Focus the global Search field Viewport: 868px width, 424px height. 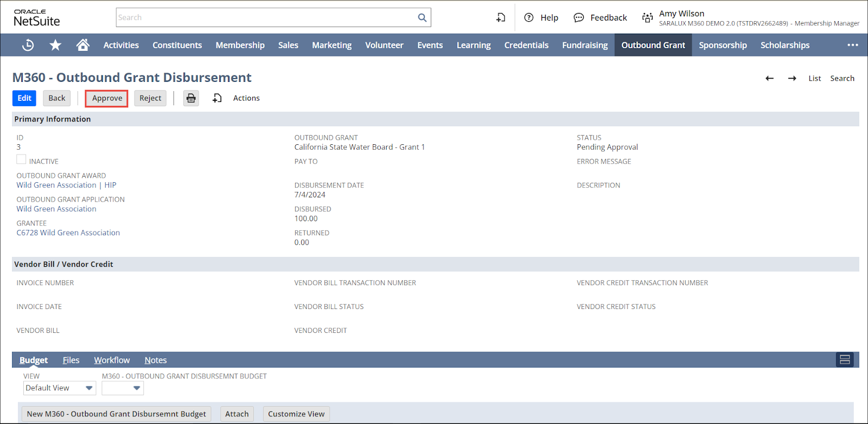(x=266, y=18)
